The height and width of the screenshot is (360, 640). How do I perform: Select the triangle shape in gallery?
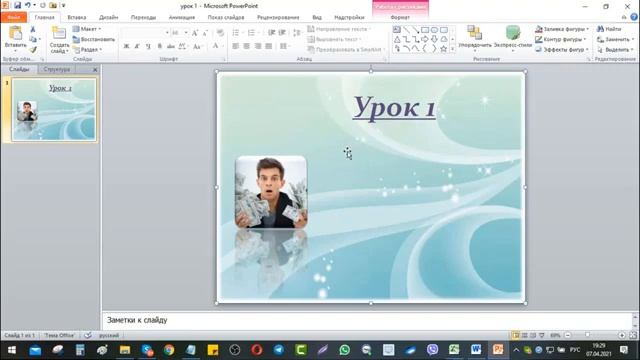coord(397,39)
